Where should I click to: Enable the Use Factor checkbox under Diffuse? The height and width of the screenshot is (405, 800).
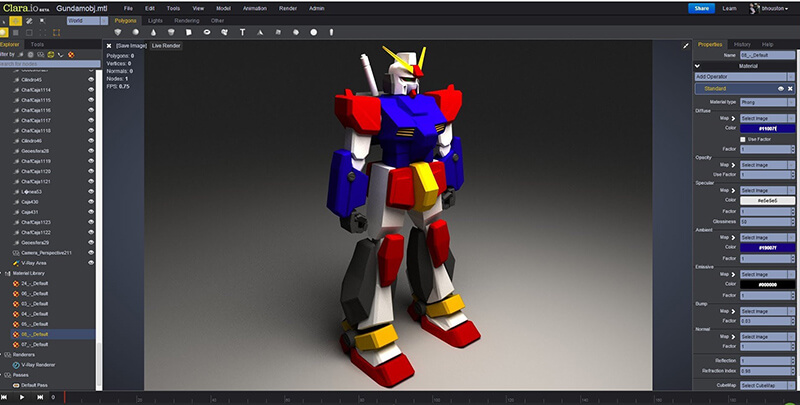(x=743, y=139)
